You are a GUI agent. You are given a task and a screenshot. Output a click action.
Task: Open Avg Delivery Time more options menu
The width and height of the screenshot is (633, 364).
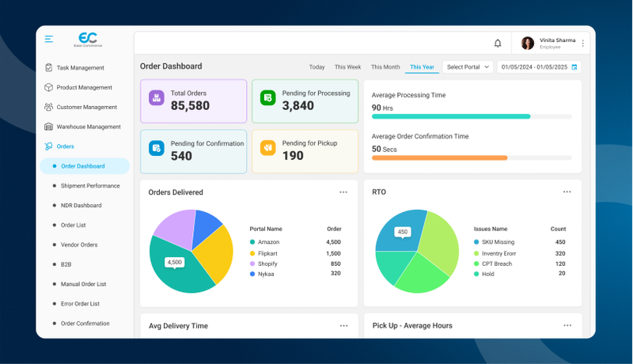coord(344,326)
